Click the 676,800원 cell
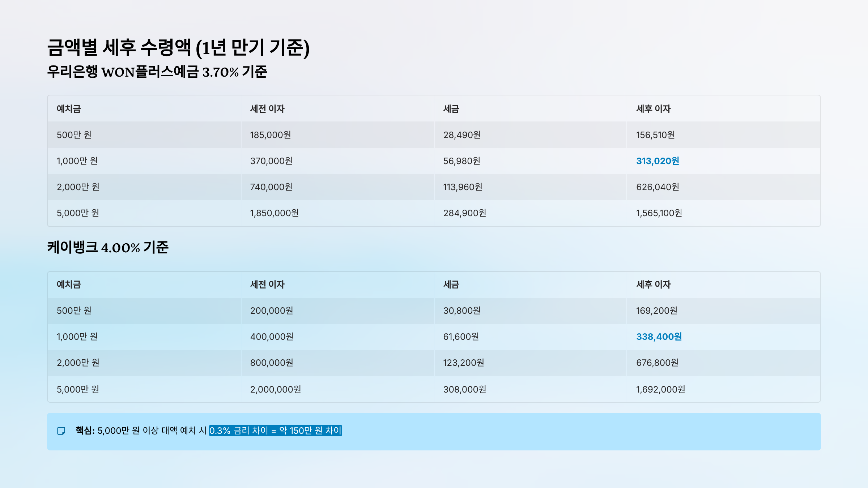The width and height of the screenshot is (868, 488). [x=657, y=363]
